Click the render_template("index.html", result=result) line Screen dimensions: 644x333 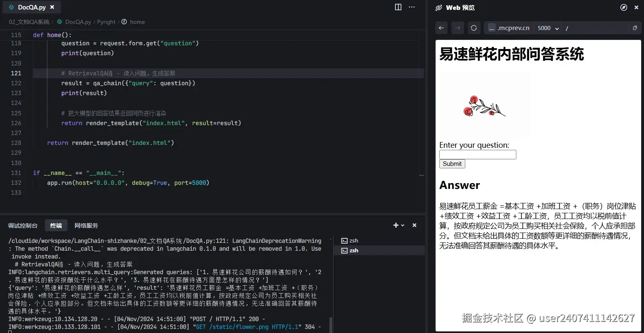click(x=151, y=123)
